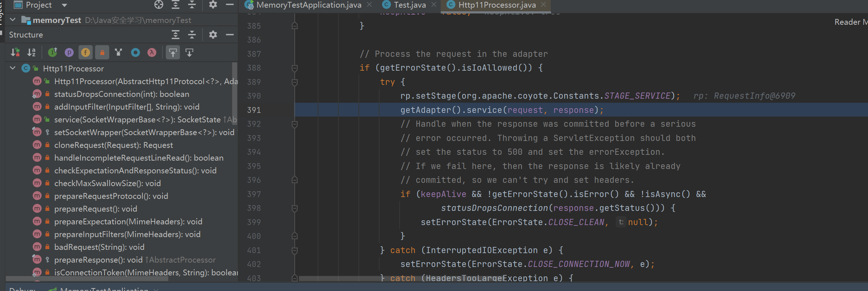
Task: Hide the Project panel with minus
Action: 230,4
